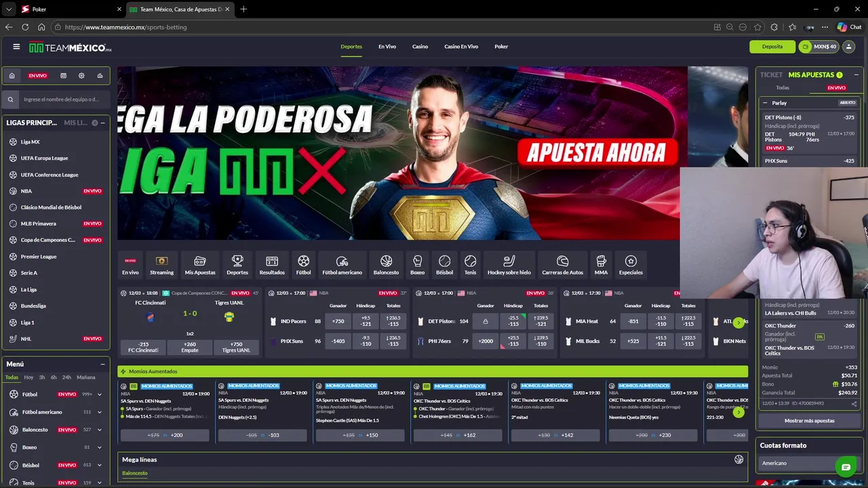The image size is (868, 488).
Task: Click the search magnifier icon
Action: click(10, 99)
